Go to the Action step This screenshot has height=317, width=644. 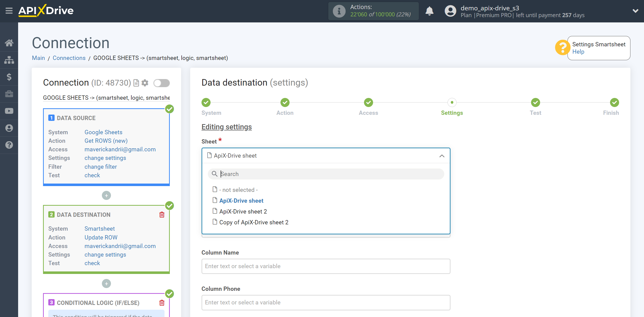pos(285,102)
